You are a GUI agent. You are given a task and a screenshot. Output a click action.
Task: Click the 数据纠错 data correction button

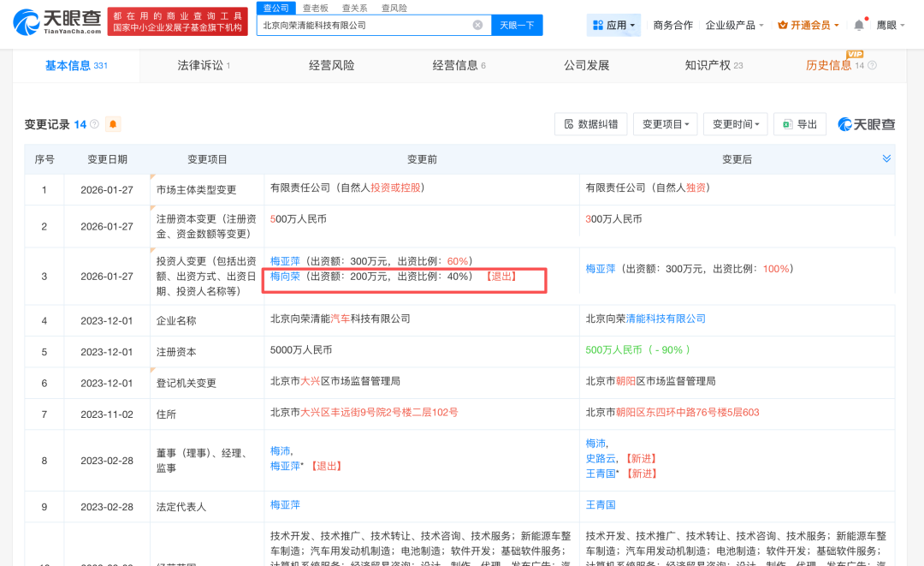[591, 124]
